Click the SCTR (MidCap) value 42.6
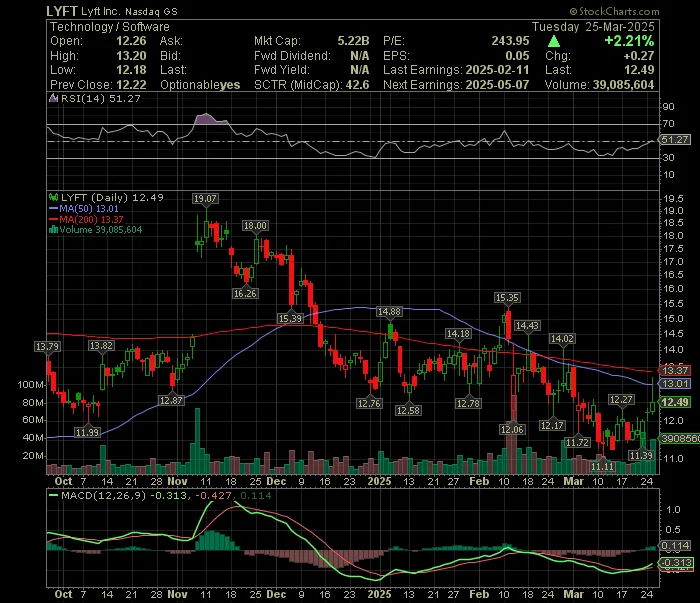 (357, 85)
